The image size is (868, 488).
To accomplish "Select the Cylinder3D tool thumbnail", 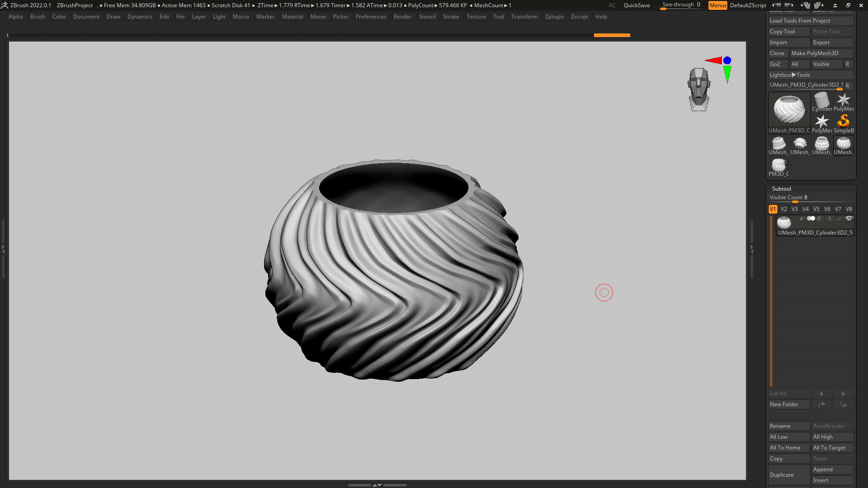I will 822,102.
